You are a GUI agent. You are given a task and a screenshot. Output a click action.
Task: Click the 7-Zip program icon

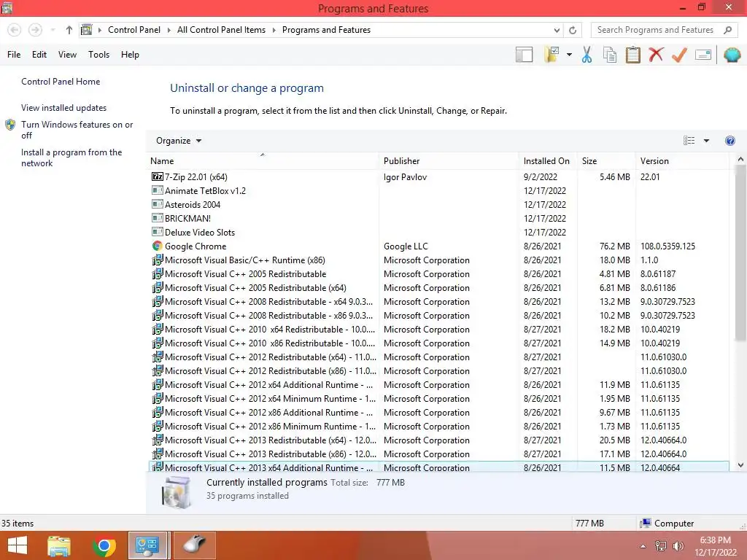coord(158,176)
